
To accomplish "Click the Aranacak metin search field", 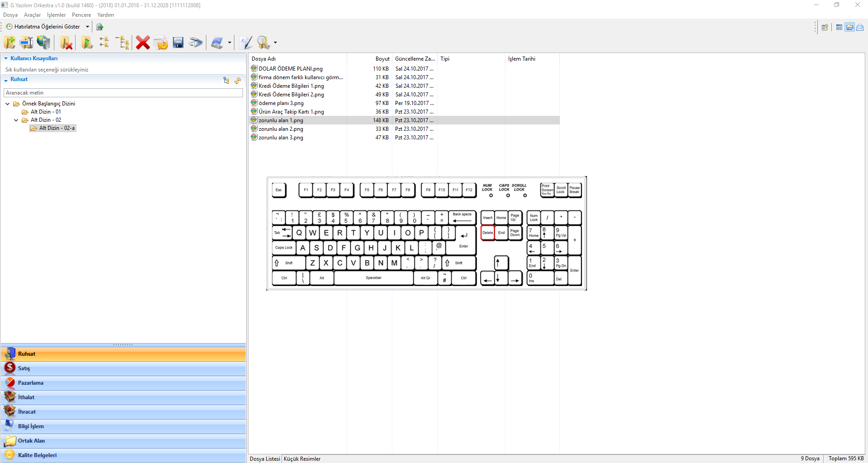I will tap(123, 93).
